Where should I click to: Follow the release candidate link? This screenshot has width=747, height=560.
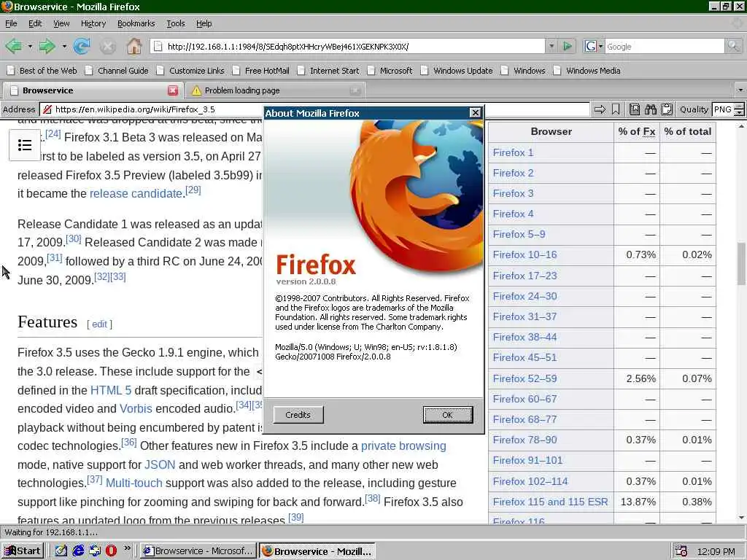[x=136, y=194]
